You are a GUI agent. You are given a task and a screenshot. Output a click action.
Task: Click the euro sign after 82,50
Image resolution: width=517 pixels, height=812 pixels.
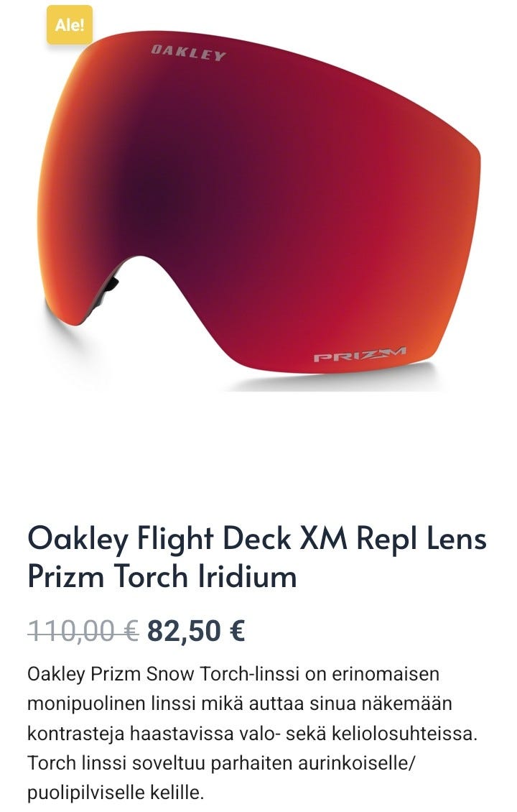[x=236, y=631]
